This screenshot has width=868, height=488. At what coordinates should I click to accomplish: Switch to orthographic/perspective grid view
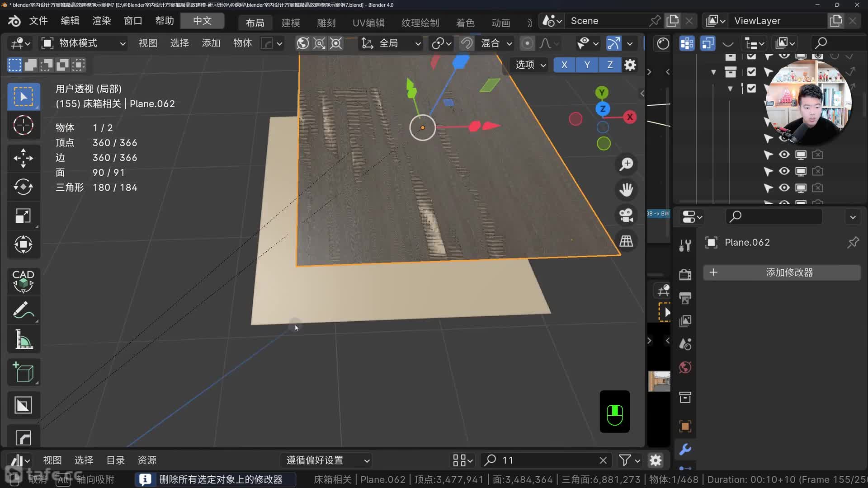click(626, 241)
